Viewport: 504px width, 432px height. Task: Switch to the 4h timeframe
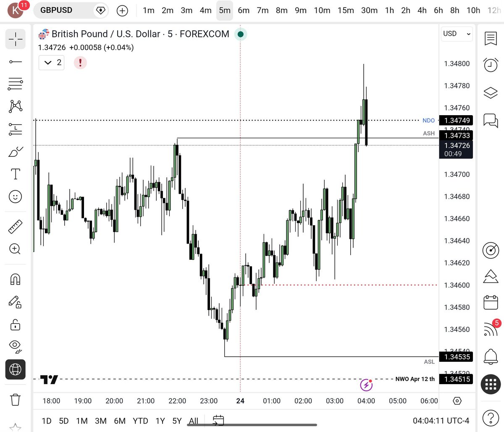422,11
